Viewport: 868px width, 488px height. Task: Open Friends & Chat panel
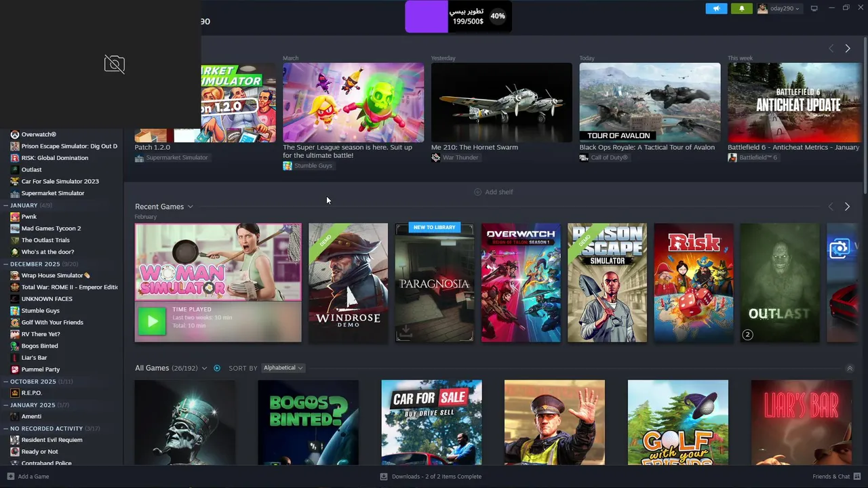(x=836, y=476)
